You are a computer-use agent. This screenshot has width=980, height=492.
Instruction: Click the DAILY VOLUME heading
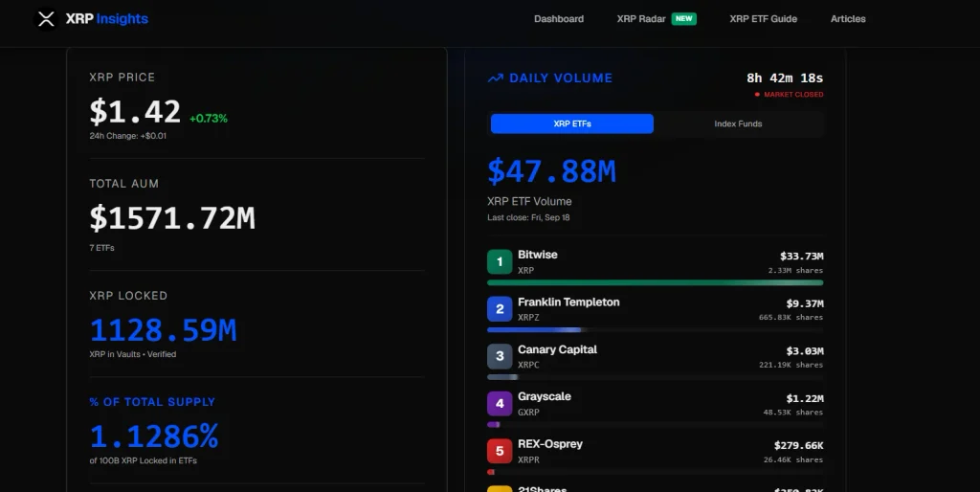tap(561, 78)
